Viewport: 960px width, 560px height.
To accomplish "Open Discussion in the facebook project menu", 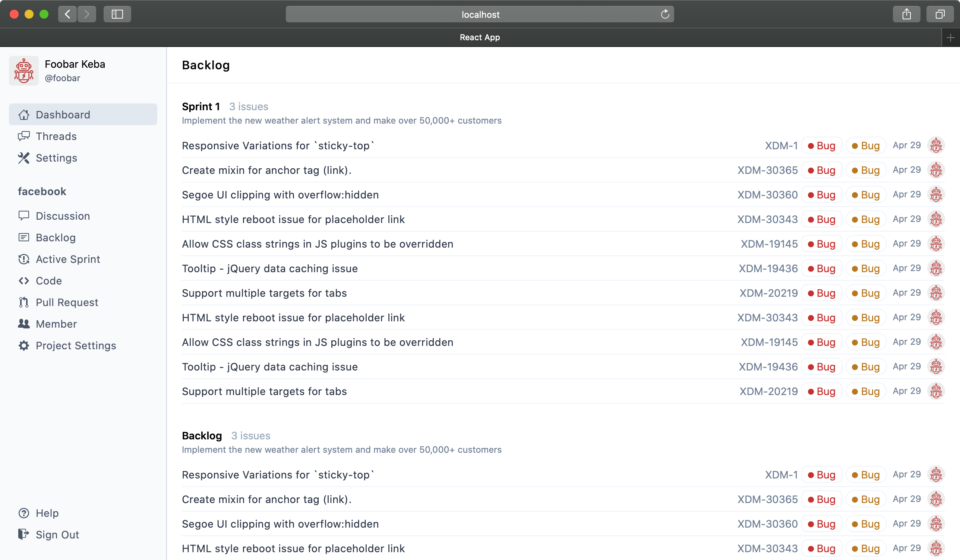I will pos(63,216).
